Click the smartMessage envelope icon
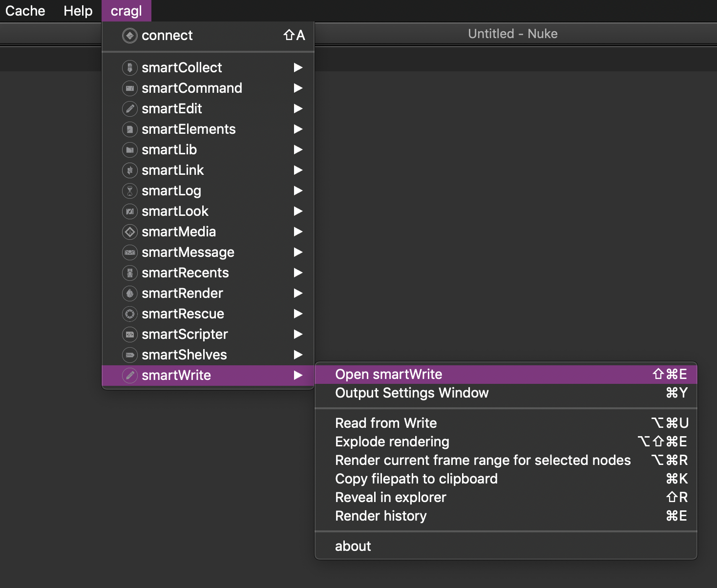The width and height of the screenshot is (717, 588). pos(129,252)
